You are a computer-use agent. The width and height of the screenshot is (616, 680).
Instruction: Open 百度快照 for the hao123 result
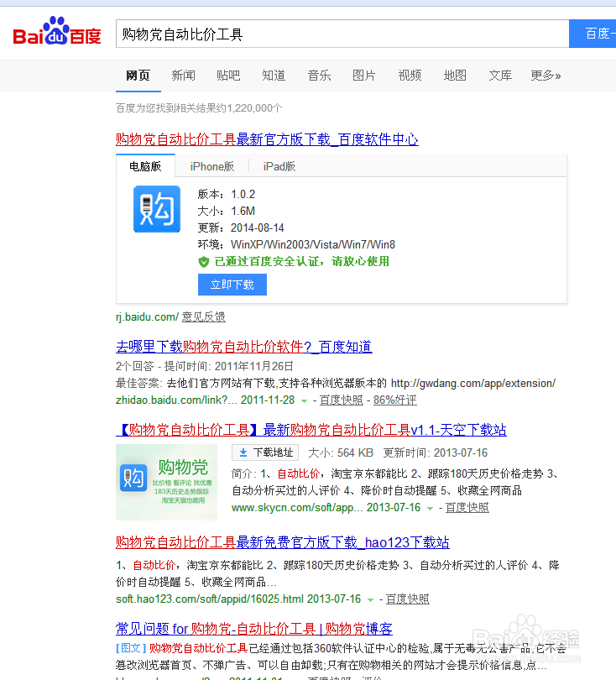point(408,599)
